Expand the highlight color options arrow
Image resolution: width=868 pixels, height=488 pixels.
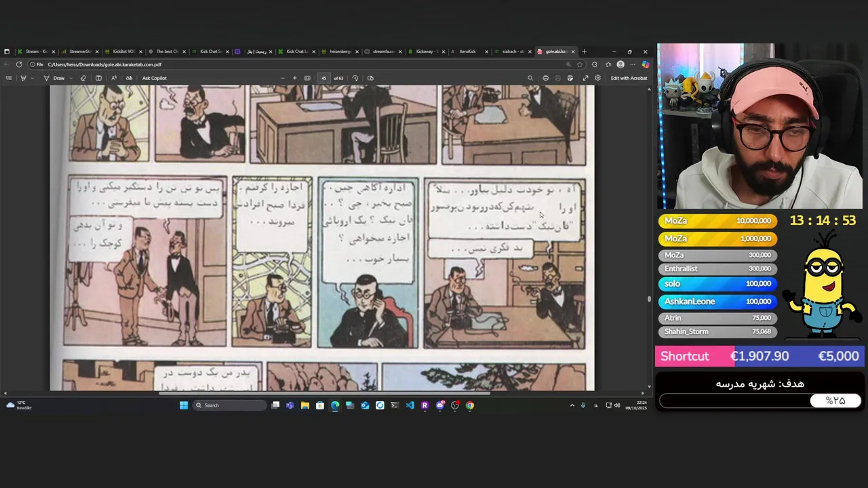(32, 78)
